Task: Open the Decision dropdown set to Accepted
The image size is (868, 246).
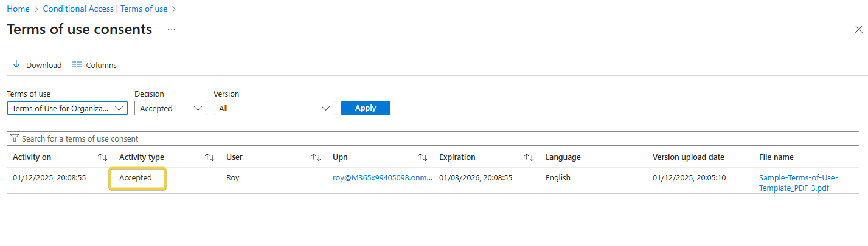Action: click(x=170, y=108)
